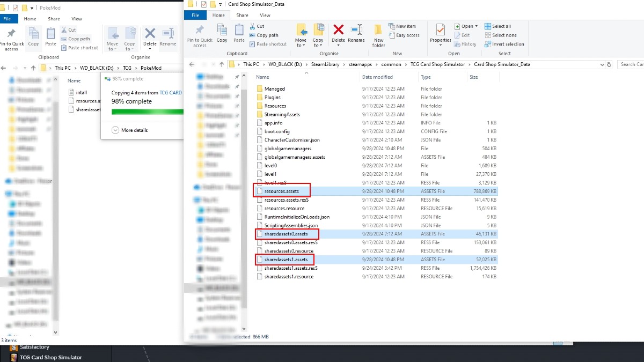The width and height of the screenshot is (644, 362).
Task: Open the Share tab in PokeMod window
Action: 54,19
